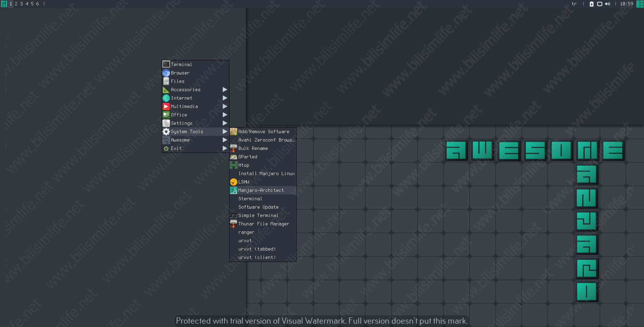
Task: Open Browser from the menu
Action: pos(196,73)
